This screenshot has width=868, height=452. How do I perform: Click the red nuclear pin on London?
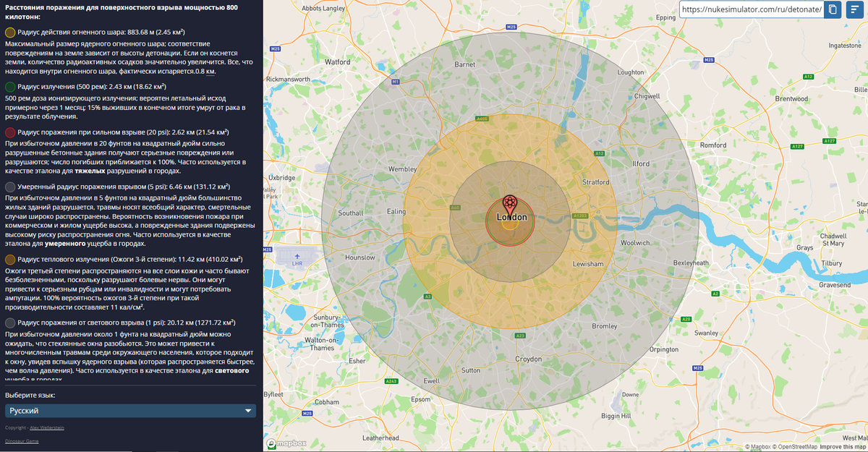(509, 204)
